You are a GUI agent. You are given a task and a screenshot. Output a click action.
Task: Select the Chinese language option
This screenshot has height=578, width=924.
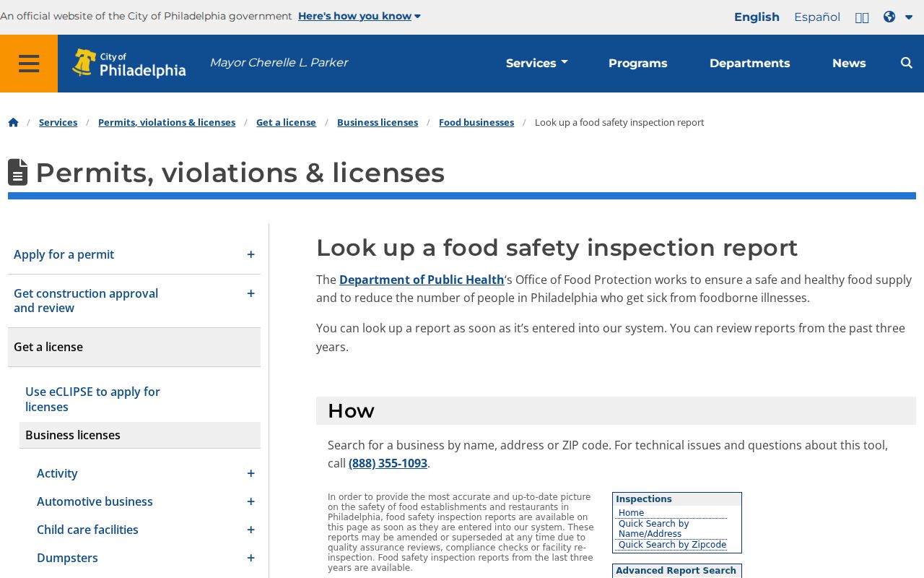[862, 17]
